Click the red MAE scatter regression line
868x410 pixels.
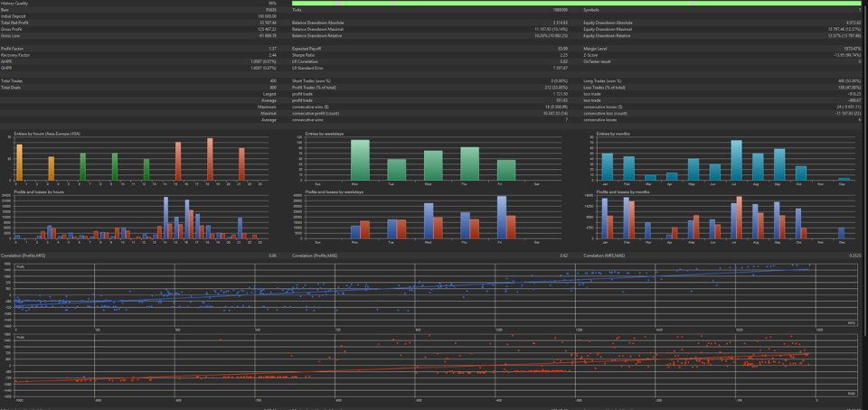click(x=412, y=368)
